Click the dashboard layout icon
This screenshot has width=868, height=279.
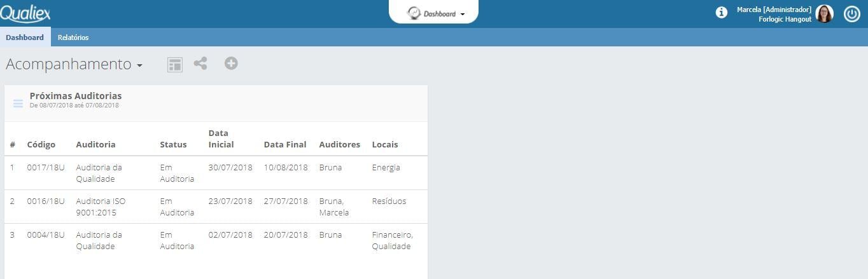tap(175, 64)
